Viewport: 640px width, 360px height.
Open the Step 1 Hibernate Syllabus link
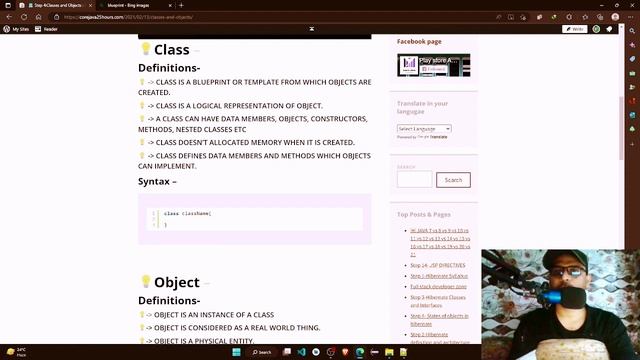439,276
